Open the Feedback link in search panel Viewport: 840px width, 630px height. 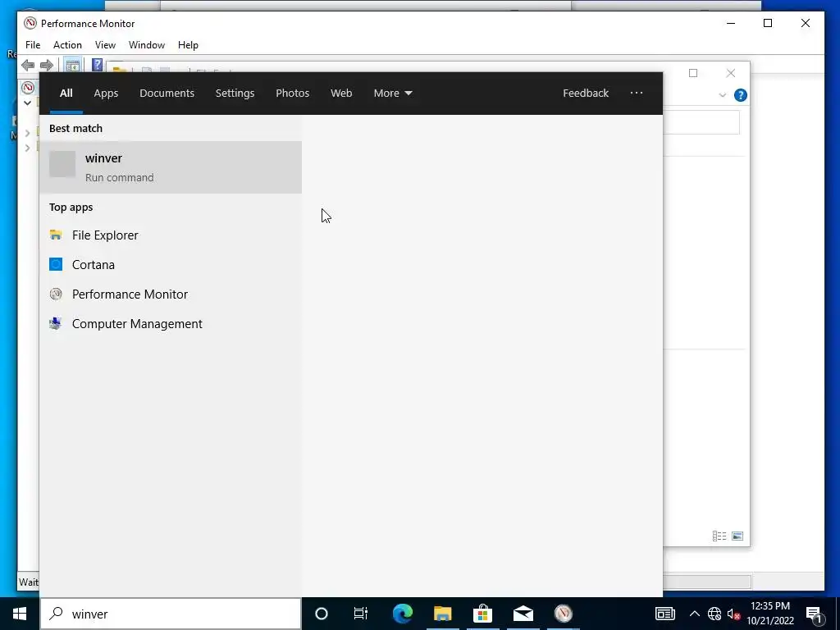586,94
